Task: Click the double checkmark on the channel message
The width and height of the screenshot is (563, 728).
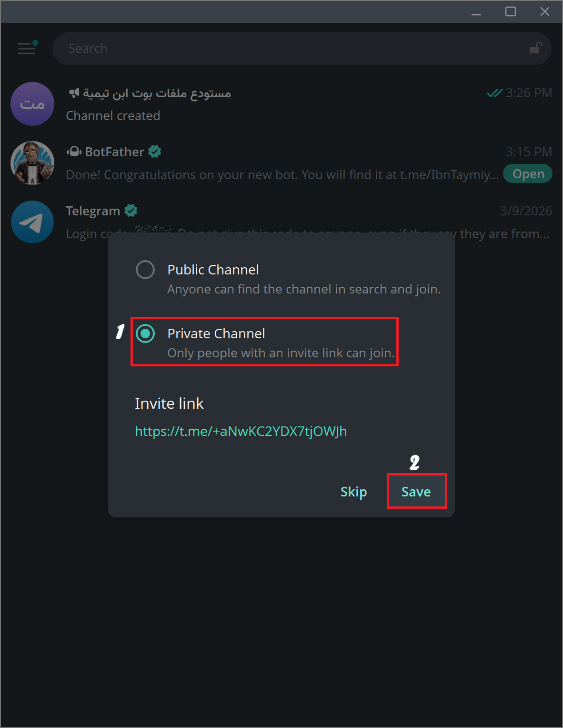Action: tap(495, 93)
